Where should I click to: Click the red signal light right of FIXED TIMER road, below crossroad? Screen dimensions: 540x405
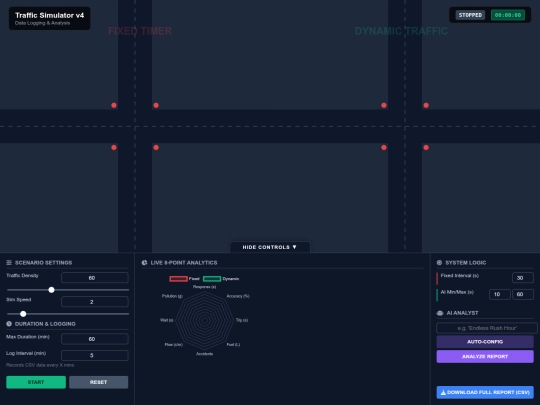(156, 147)
